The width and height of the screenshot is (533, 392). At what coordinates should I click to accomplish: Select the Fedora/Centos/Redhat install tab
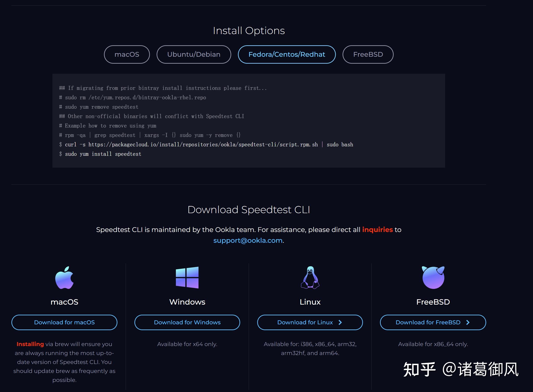[287, 54]
